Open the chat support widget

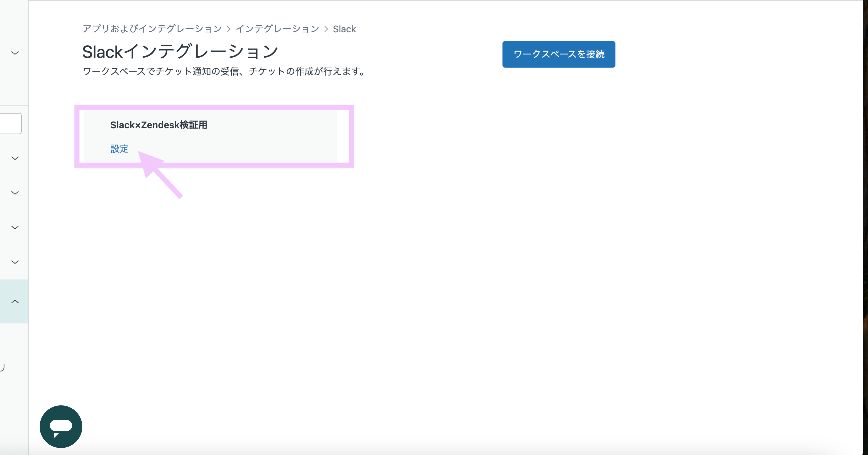click(61, 426)
